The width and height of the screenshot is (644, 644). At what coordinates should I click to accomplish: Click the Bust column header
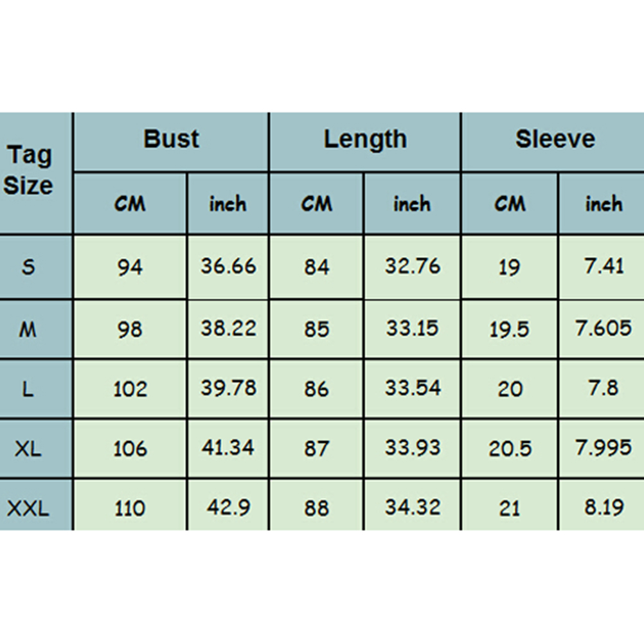[x=171, y=139]
